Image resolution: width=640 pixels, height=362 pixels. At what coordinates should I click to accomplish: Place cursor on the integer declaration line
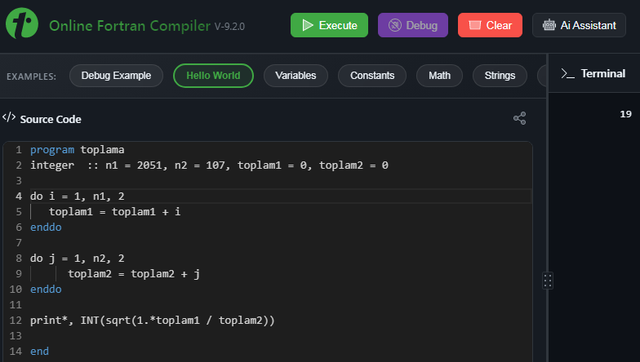pyautogui.click(x=209, y=165)
